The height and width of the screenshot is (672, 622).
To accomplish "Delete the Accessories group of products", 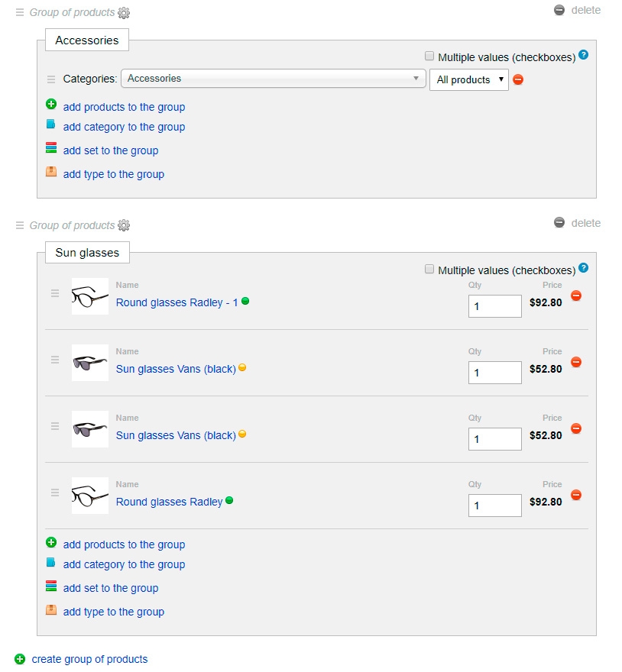I will [578, 11].
